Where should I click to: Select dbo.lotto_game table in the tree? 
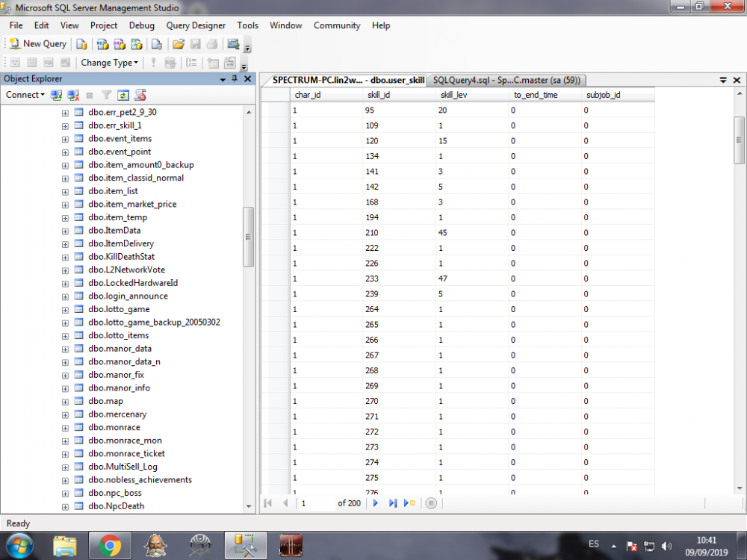click(x=118, y=309)
